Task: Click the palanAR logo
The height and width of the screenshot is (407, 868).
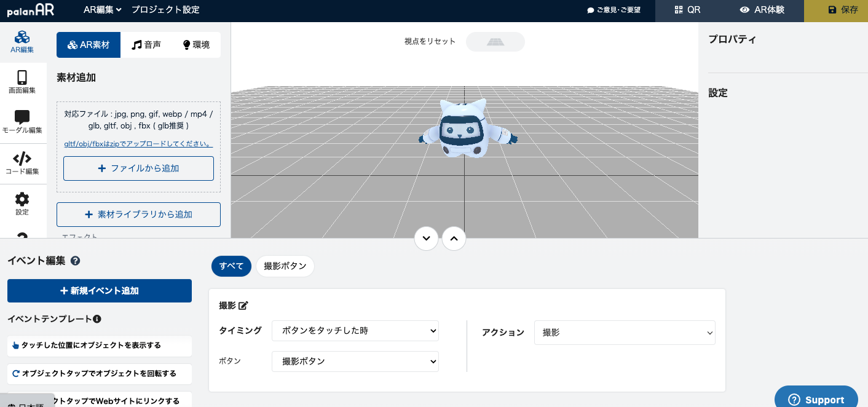Action: point(31,10)
